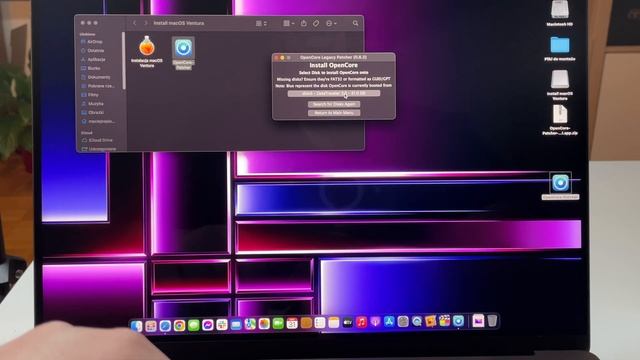640x360 pixels.
Task: Click Search for Disks Again
Action: point(334,104)
